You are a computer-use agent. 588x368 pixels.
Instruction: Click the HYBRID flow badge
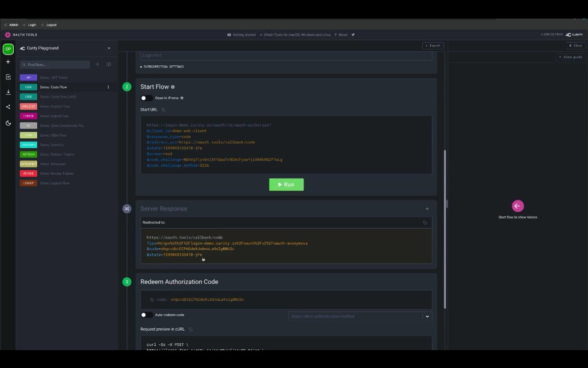pyautogui.click(x=28, y=116)
